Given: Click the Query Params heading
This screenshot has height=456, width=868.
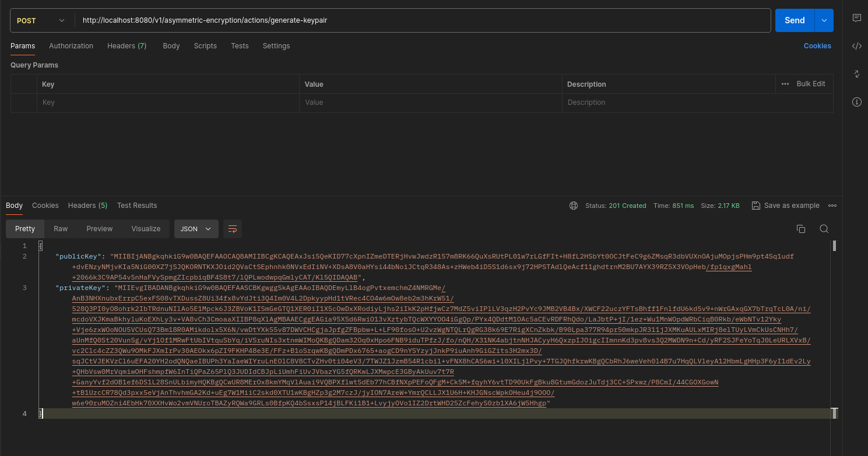Looking at the screenshot, I should [34, 65].
